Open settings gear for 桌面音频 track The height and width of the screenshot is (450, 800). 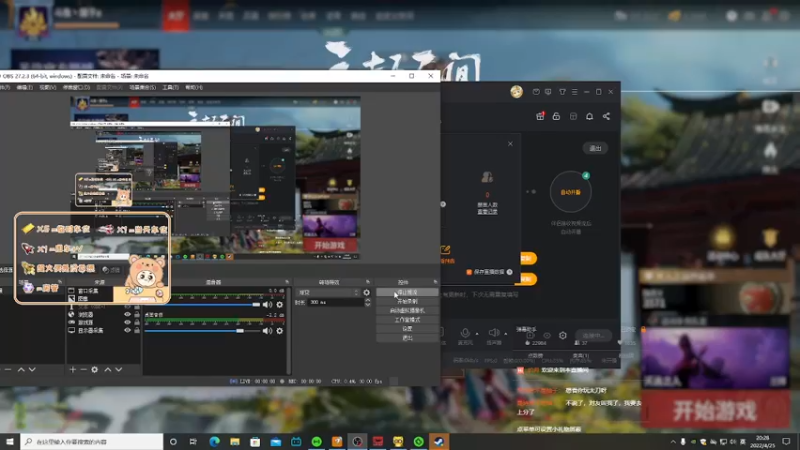tap(280, 331)
